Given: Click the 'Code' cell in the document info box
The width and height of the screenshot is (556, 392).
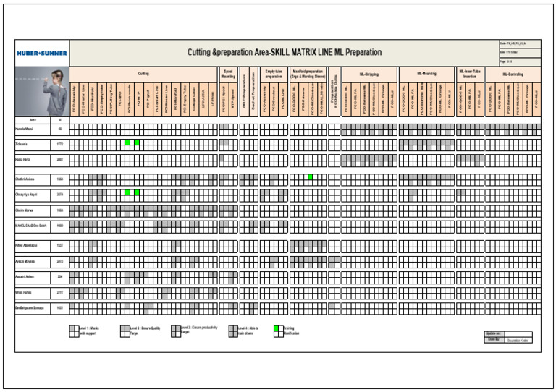Looking at the screenshot, I should pos(520,43).
